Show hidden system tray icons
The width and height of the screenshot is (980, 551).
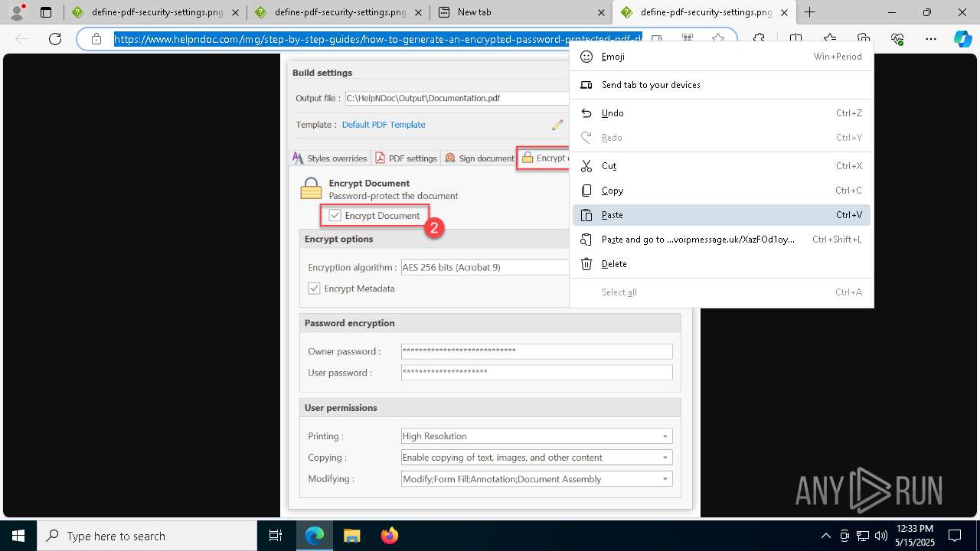pyautogui.click(x=825, y=536)
